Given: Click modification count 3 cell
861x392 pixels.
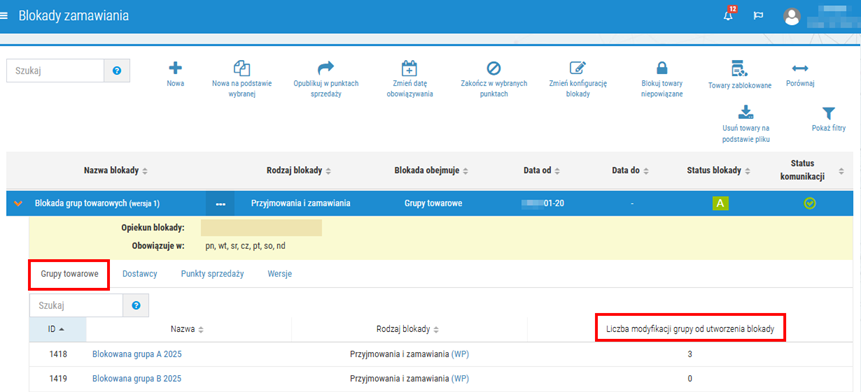Looking at the screenshot, I should (690, 354).
